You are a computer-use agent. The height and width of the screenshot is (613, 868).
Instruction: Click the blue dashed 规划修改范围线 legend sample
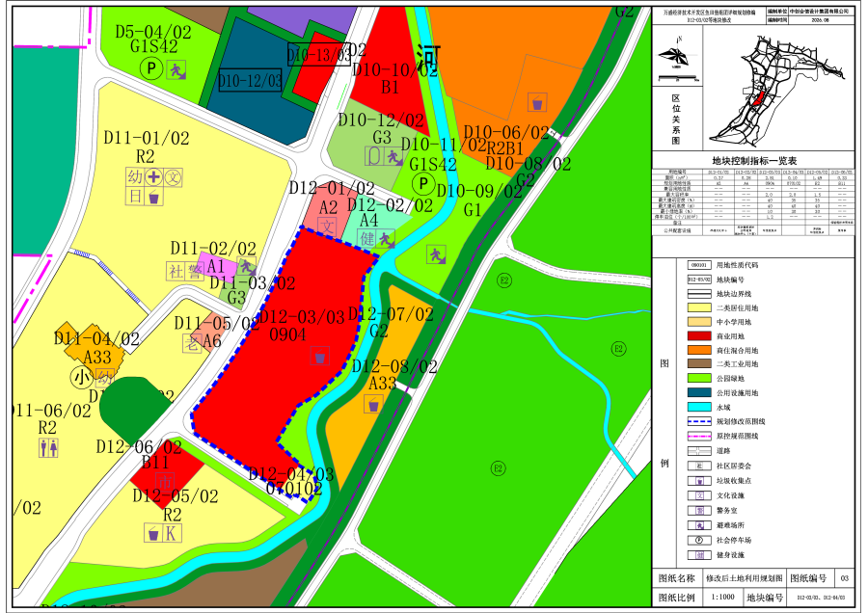pos(698,421)
